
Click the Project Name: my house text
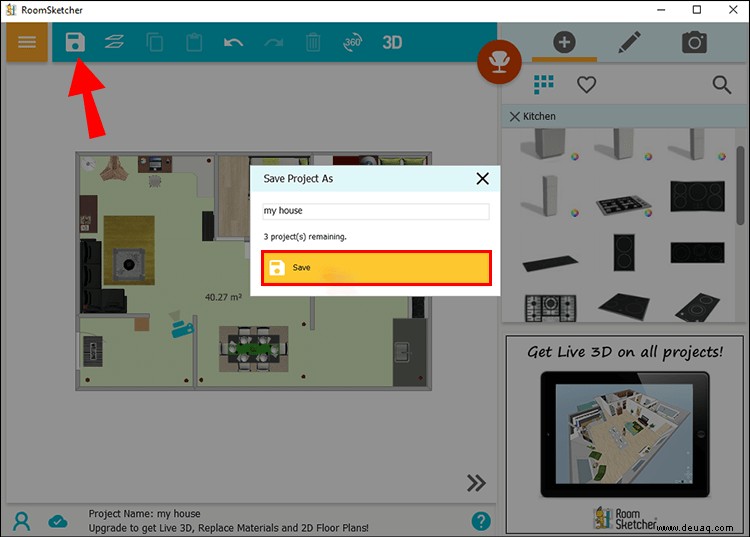(x=144, y=514)
